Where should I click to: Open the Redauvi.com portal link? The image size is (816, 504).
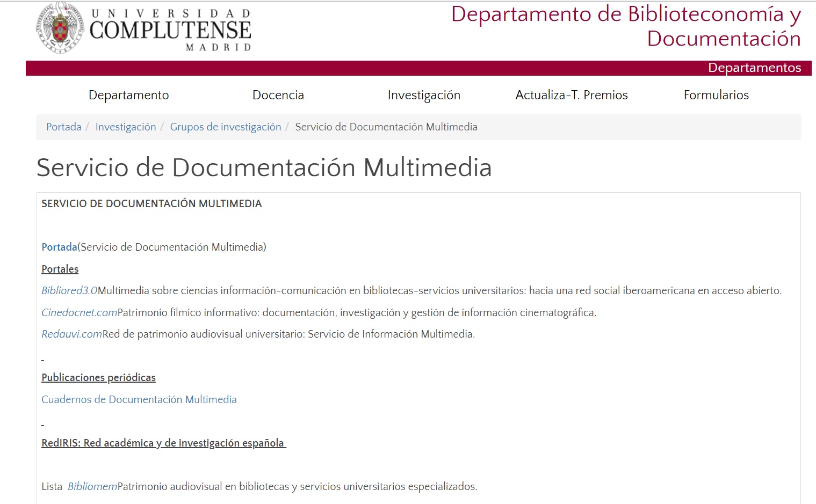pos(72,334)
